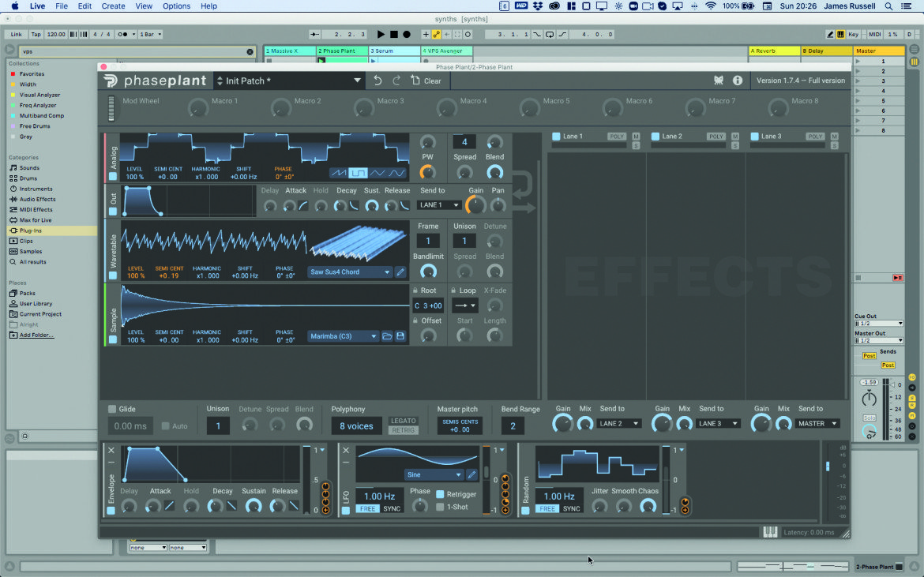Expand the Init Patch preset dropdown
The height and width of the screenshot is (577, 924).
357,81
